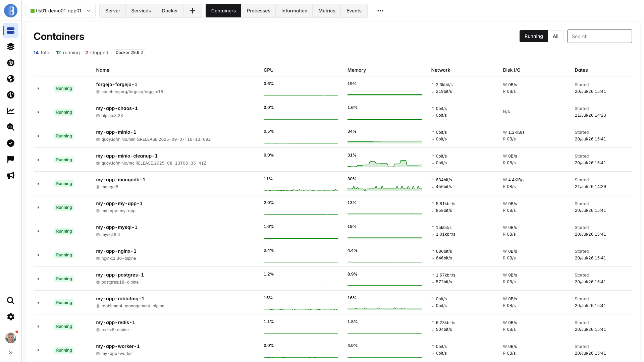The image size is (644, 362).
Task: Expand the my-app-minio-1 row
Action: [38, 136]
